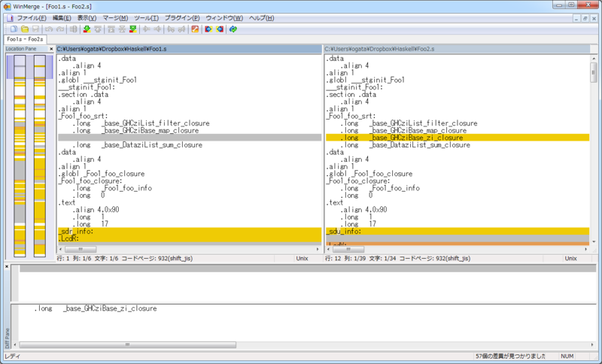This screenshot has height=364, width=602.
Task: Click the Next Difference green arrow icon
Action: click(x=87, y=29)
